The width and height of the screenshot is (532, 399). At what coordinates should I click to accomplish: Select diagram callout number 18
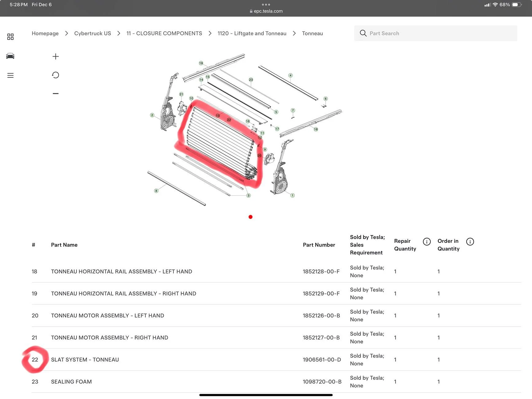[x=316, y=129]
